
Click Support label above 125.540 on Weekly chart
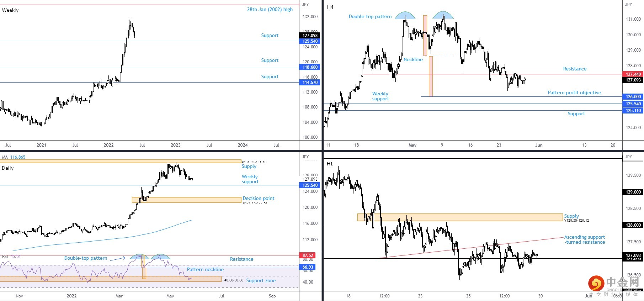(270, 35)
